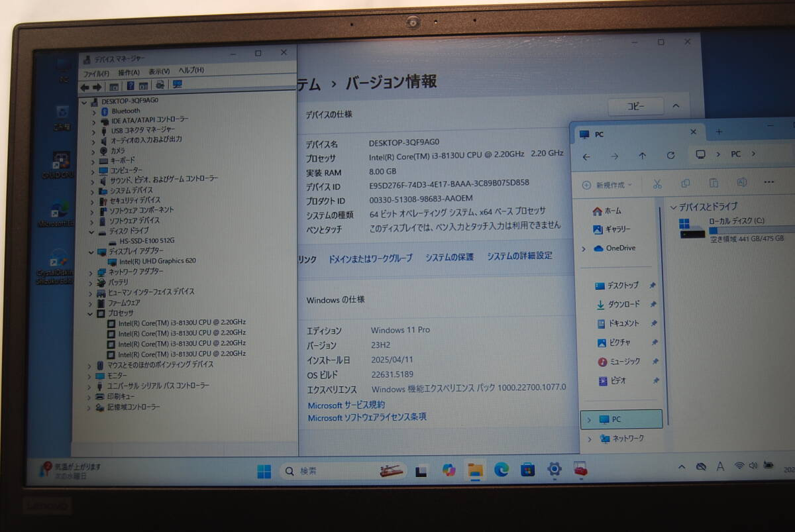Open the Windows Start menu
This screenshot has height=532, width=795.
[264, 472]
